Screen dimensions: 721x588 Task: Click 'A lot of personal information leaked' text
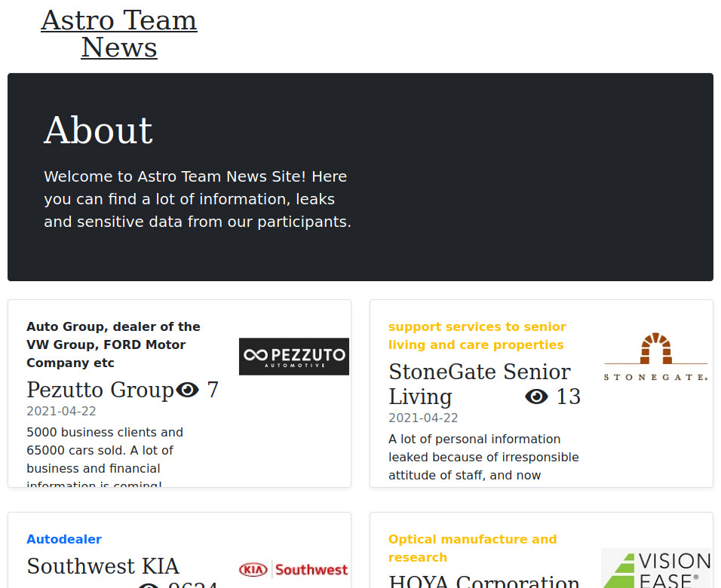(x=483, y=457)
